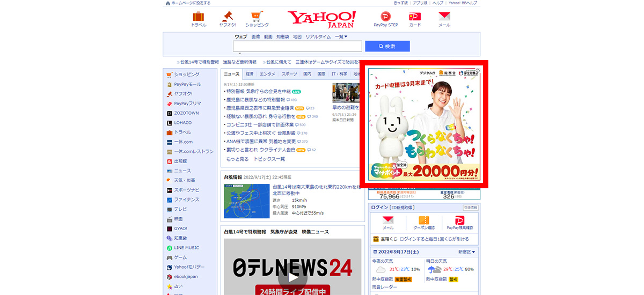Click the もっと見る link under news

(x=237, y=159)
